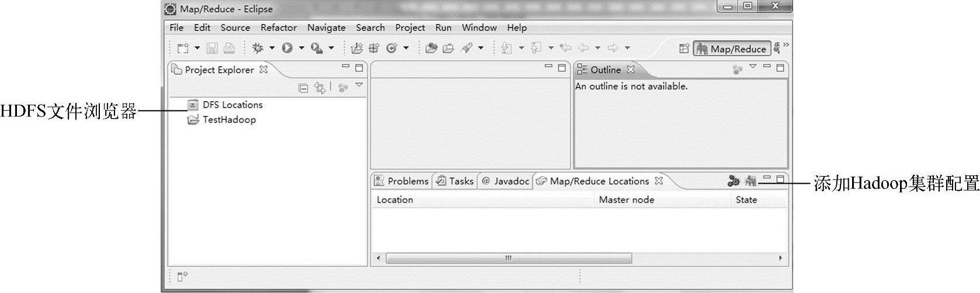Viewport: 980px width, 293px height.
Task: Go to the previous annotation icon
Action: (x=536, y=48)
